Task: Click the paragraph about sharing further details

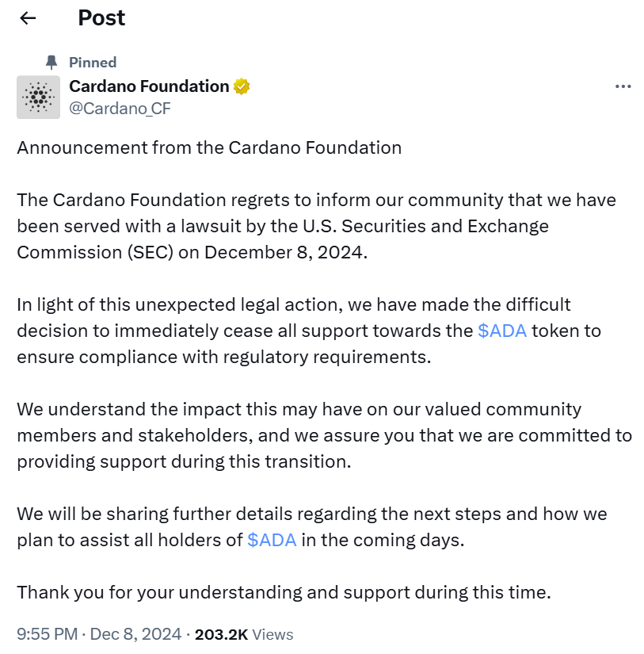Action: pyautogui.click(x=312, y=526)
